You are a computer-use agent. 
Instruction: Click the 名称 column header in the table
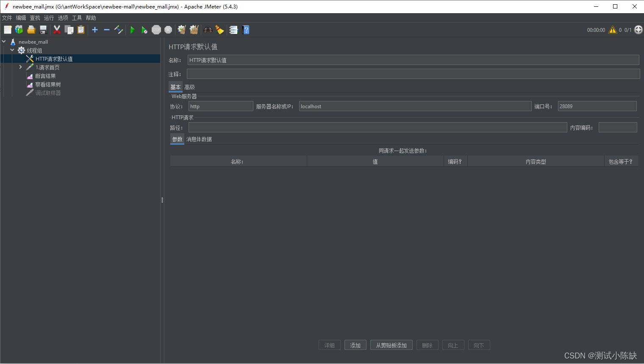[239, 161]
